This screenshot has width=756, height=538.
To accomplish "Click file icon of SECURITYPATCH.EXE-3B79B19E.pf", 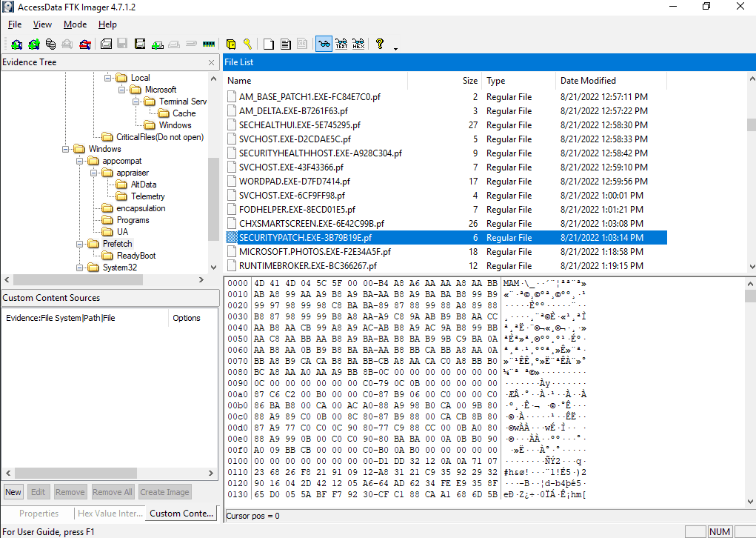I will (232, 237).
